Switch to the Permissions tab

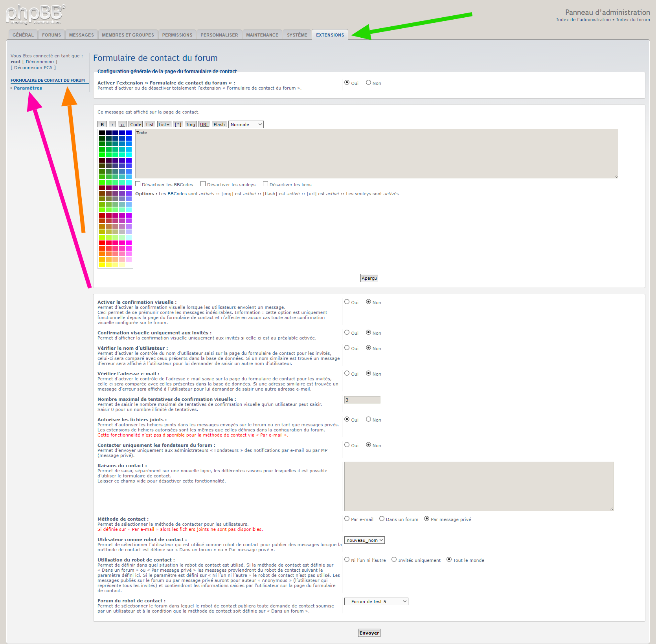(177, 35)
